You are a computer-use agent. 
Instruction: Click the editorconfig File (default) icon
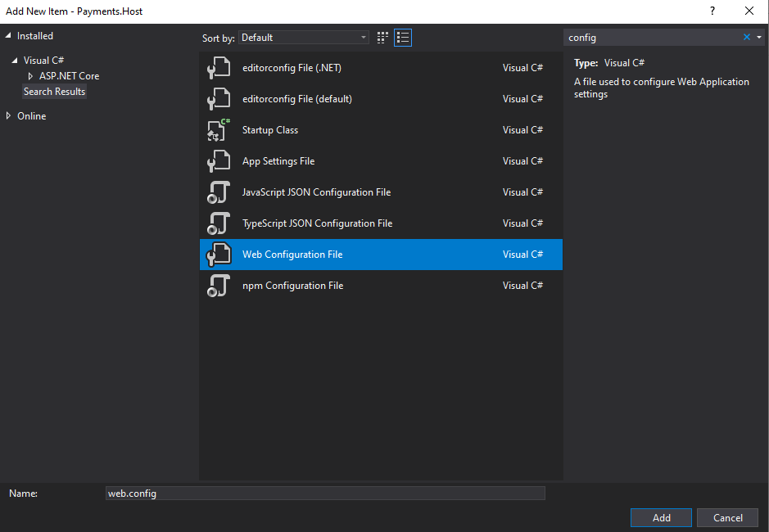(218, 99)
